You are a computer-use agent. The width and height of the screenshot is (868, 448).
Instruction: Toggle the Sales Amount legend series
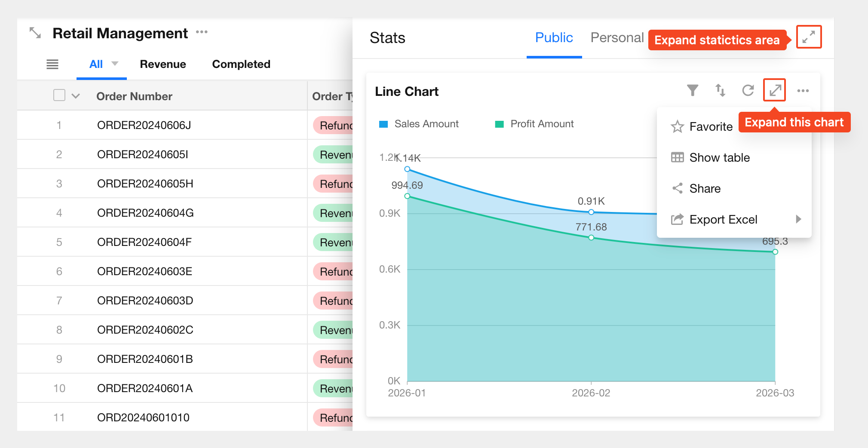click(x=419, y=124)
